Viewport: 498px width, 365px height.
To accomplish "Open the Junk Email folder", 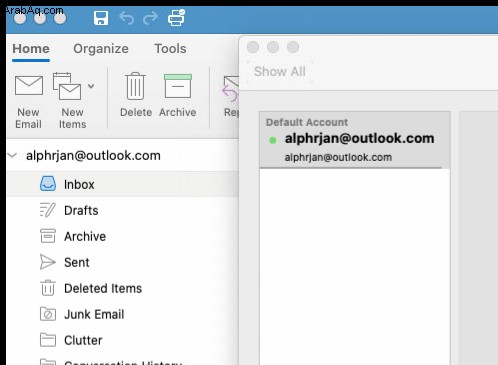I will [123, 314].
